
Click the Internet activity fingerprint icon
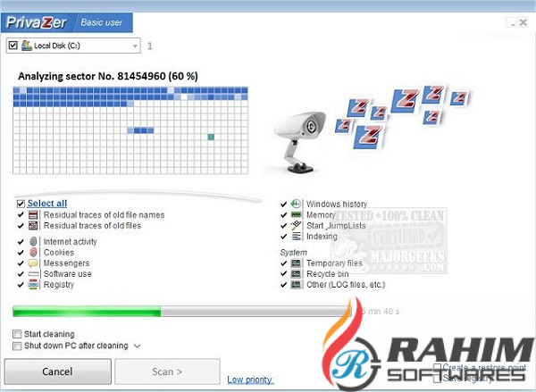point(33,242)
